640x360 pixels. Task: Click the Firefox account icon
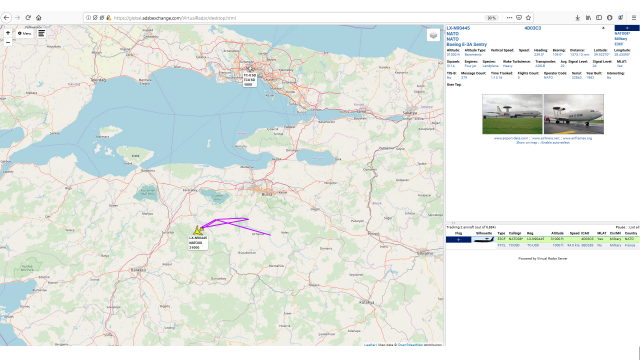point(609,18)
